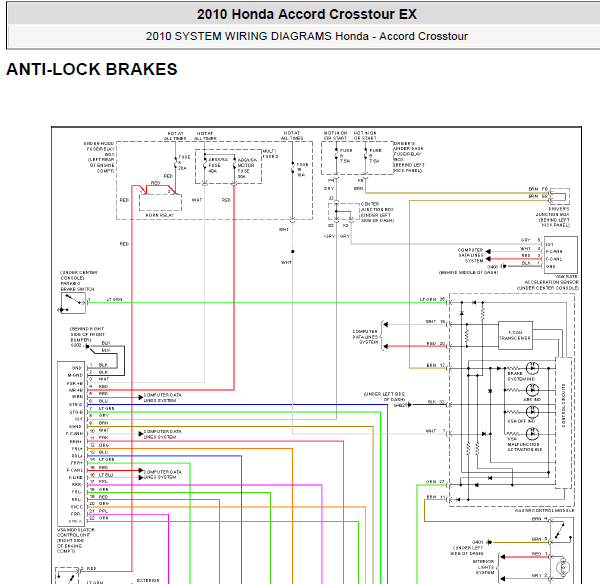
Task: Click the 'BRAKE SYSTEM IND' label
Action: click(521, 376)
